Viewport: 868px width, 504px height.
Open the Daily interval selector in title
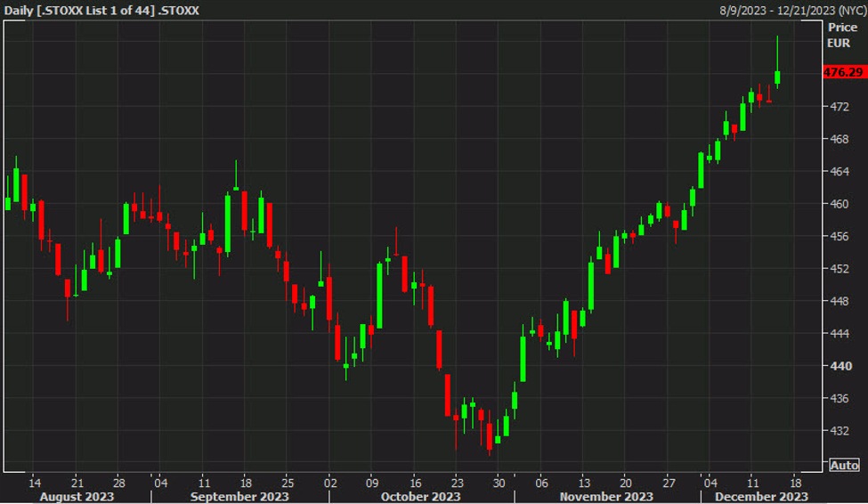(19, 10)
